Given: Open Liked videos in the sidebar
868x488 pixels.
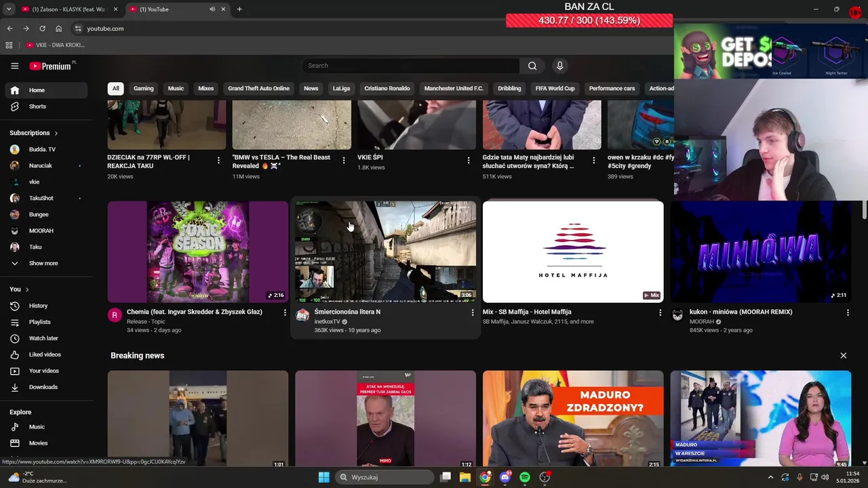Looking at the screenshot, I should click(47, 354).
